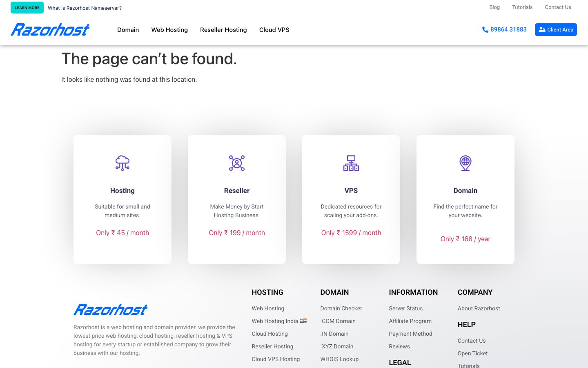Image resolution: width=588 pixels, height=368 pixels.
Task: Select the Reseller card title
Action: pyautogui.click(x=237, y=191)
